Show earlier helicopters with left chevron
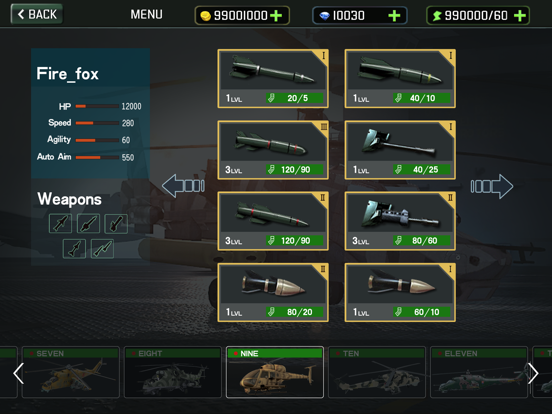Screen dimensions: 552x414 tap(18, 374)
